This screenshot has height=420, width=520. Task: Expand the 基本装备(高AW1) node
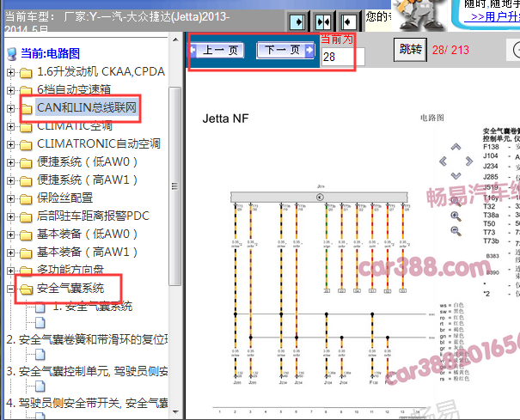pos(10,253)
